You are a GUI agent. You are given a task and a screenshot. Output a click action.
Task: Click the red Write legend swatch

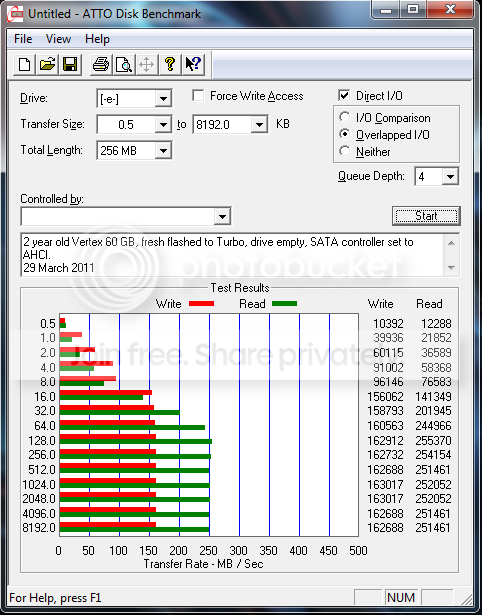click(x=201, y=304)
